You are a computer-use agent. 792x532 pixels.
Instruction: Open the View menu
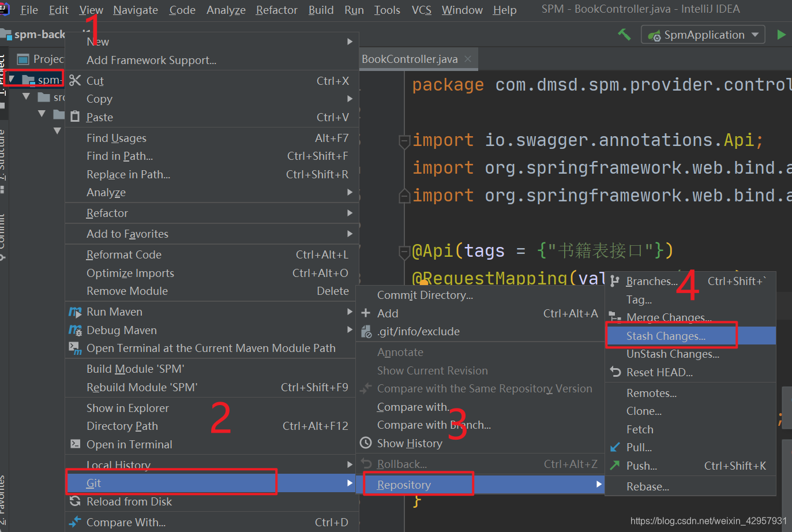[x=91, y=10]
